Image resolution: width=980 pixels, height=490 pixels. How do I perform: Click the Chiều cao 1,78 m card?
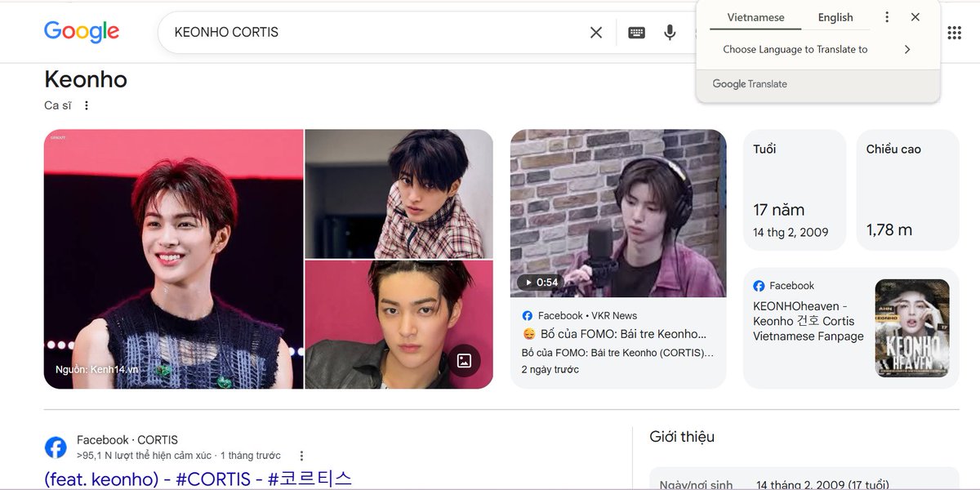907,190
